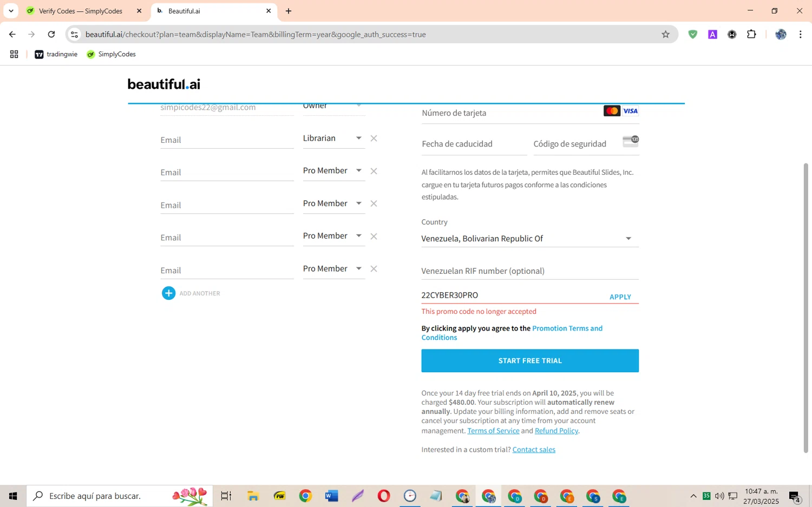Click START FREE TRIAL button

click(x=530, y=360)
